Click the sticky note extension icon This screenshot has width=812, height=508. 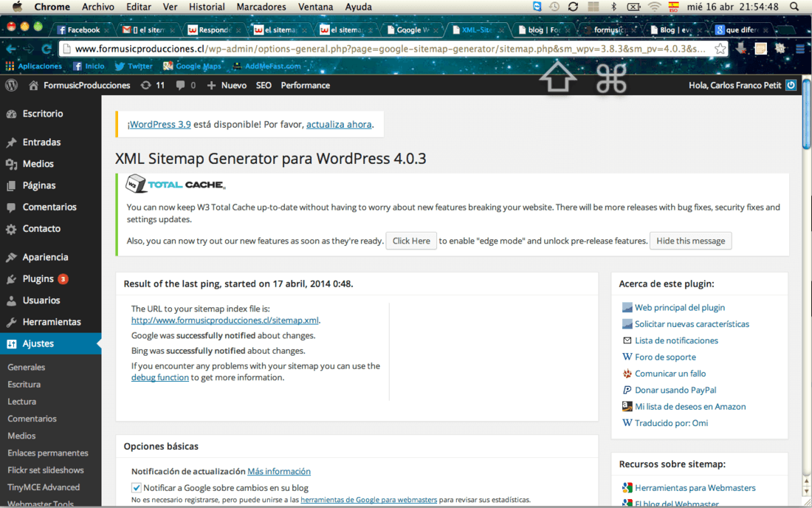pos(761,49)
